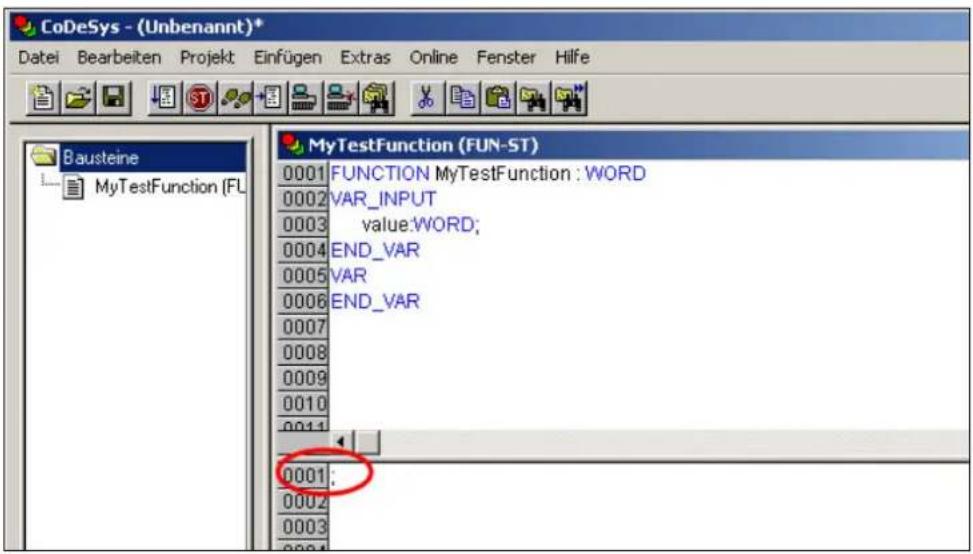Open Find using the binoculars icon
Screen dimensions: 973x554
point(531,99)
